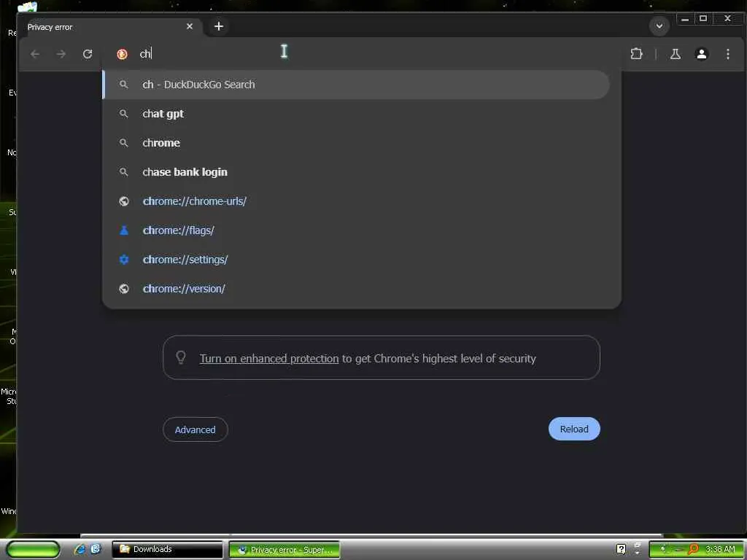The height and width of the screenshot is (560, 747).
Task: Click globe icon beside chrome://chrome-urls/
Action: [x=124, y=201]
